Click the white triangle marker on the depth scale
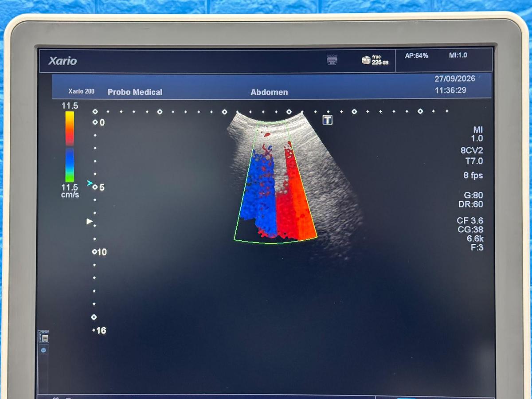The width and height of the screenshot is (532, 399). [90, 221]
